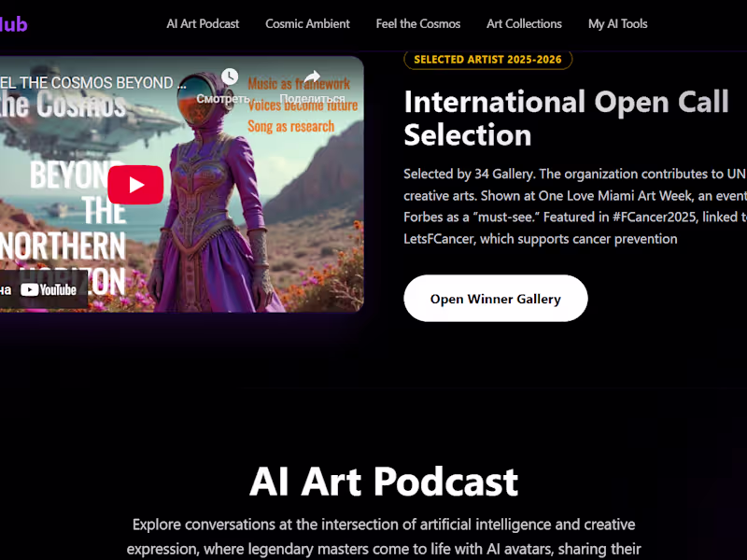Click the Watch Later clock icon
The width and height of the screenshot is (747, 560).
[230, 77]
